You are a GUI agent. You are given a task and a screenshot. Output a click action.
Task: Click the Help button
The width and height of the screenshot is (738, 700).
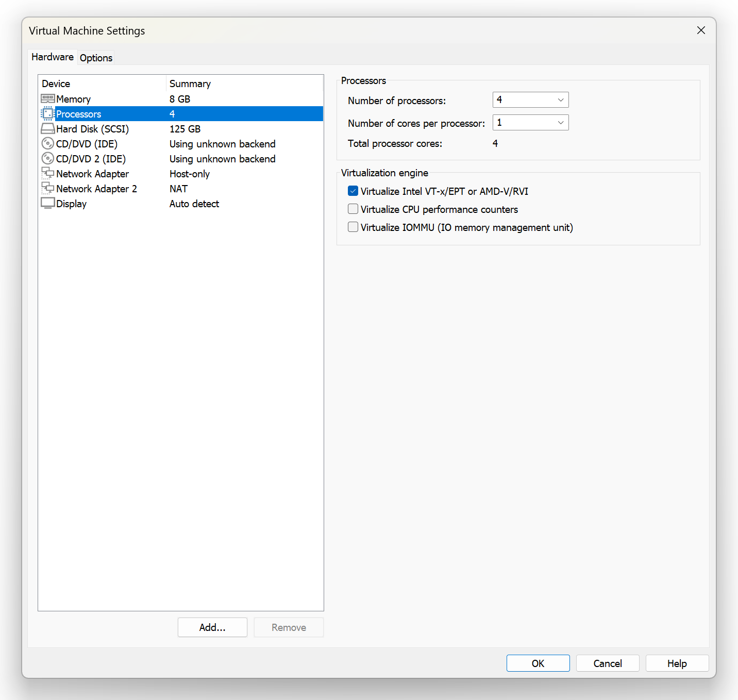point(677,663)
